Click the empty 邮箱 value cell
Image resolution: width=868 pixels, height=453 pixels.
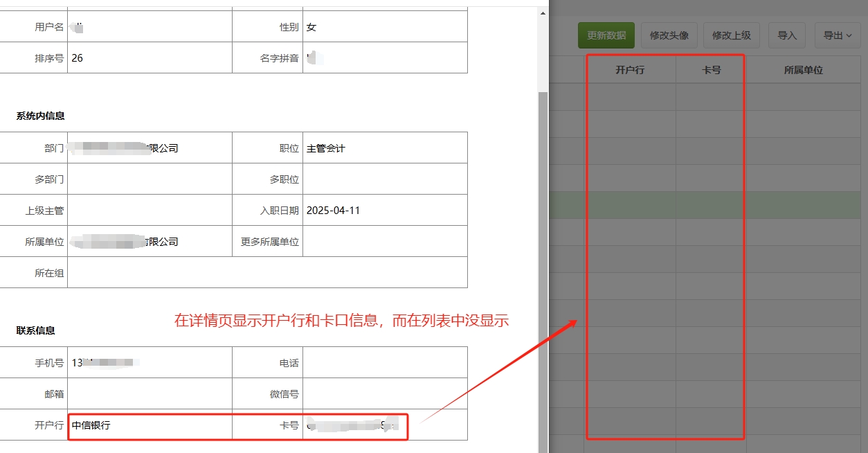150,394
